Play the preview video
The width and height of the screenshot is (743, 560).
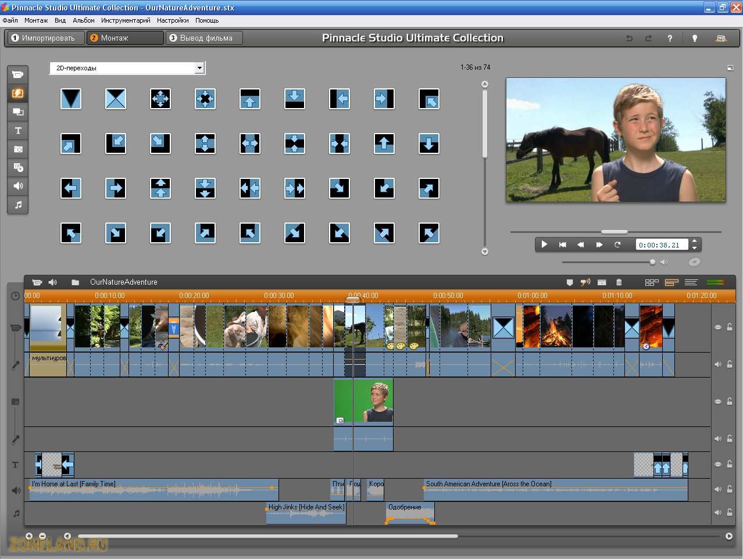[x=544, y=245]
